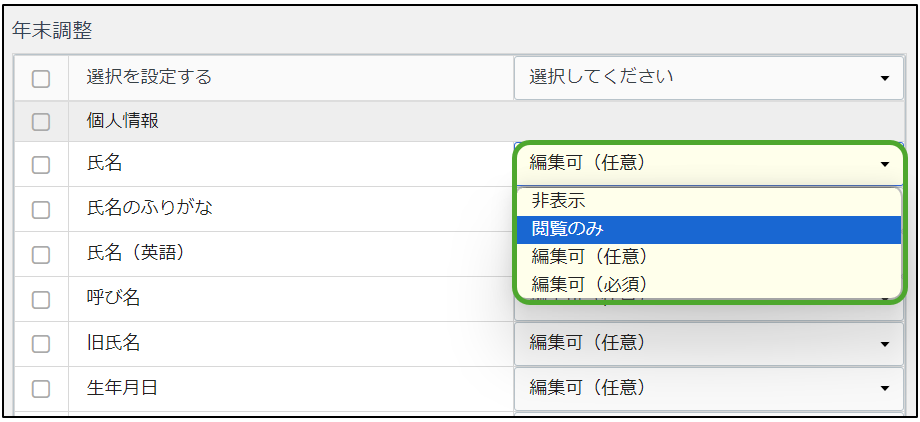This screenshot has width=920, height=422.
Task: Click the arrow icon on 生年月日 dropdown
Action: (x=885, y=389)
